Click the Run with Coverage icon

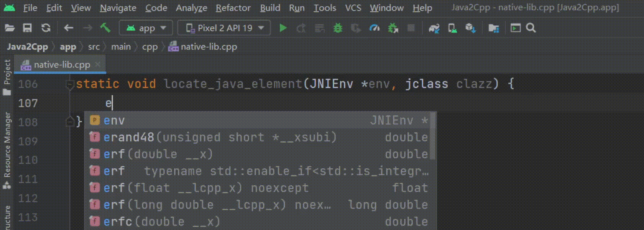356,28
